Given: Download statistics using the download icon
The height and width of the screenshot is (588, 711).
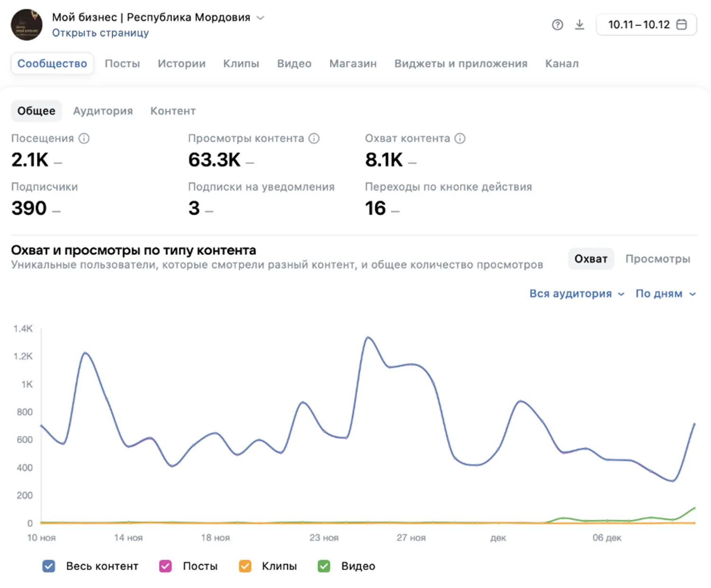Looking at the screenshot, I should click(579, 25).
